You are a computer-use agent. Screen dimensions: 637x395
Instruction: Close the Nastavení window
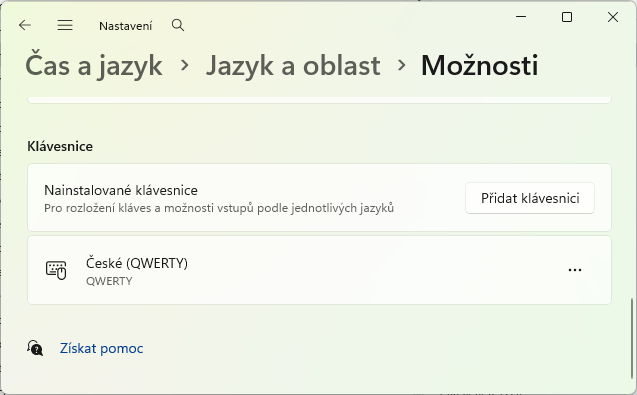tap(613, 17)
